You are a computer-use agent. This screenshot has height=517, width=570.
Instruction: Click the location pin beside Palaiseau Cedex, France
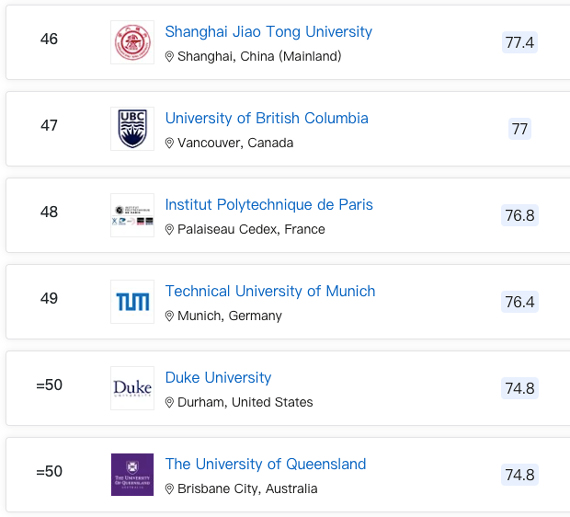coord(169,230)
